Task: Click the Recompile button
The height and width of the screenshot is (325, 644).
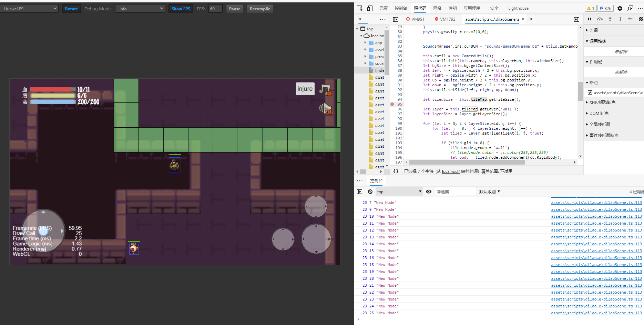Action: (260, 9)
